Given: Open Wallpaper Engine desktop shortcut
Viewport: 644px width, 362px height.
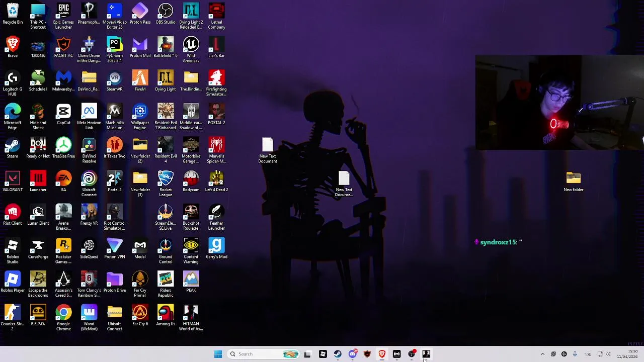Looking at the screenshot, I should [140, 117].
